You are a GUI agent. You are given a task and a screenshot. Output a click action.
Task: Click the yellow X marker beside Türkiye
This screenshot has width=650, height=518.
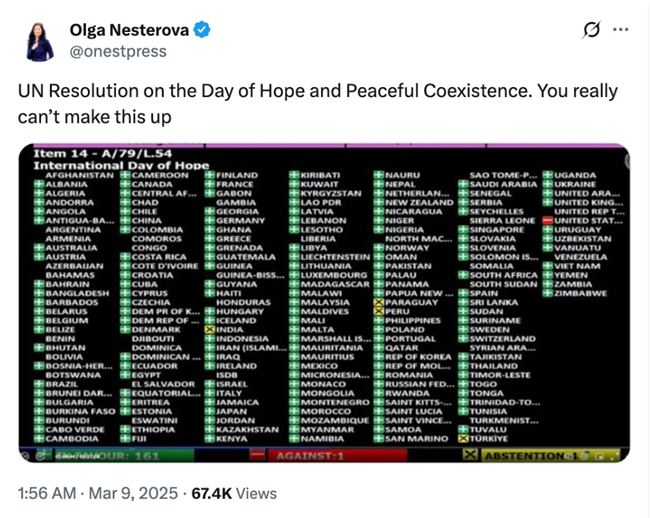tap(463, 438)
